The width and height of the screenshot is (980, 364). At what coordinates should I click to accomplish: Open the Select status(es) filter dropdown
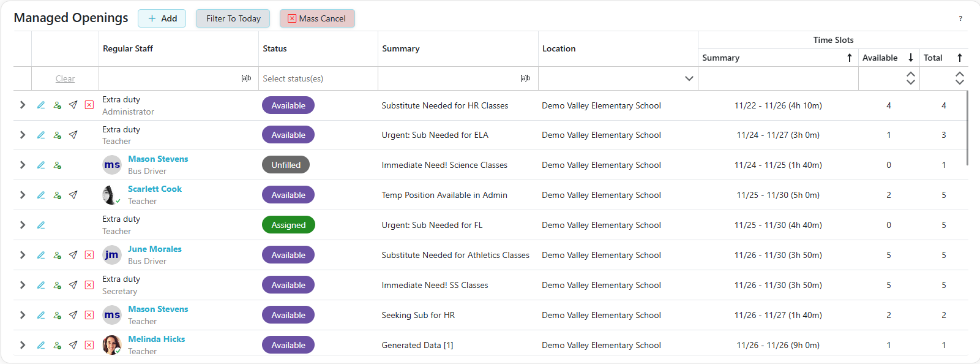click(318, 78)
